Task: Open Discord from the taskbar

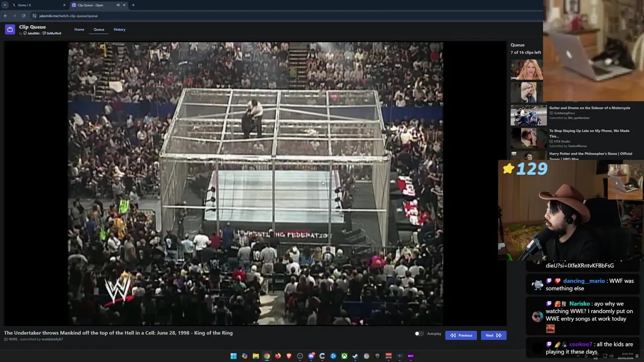Action: click(x=311, y=356)
